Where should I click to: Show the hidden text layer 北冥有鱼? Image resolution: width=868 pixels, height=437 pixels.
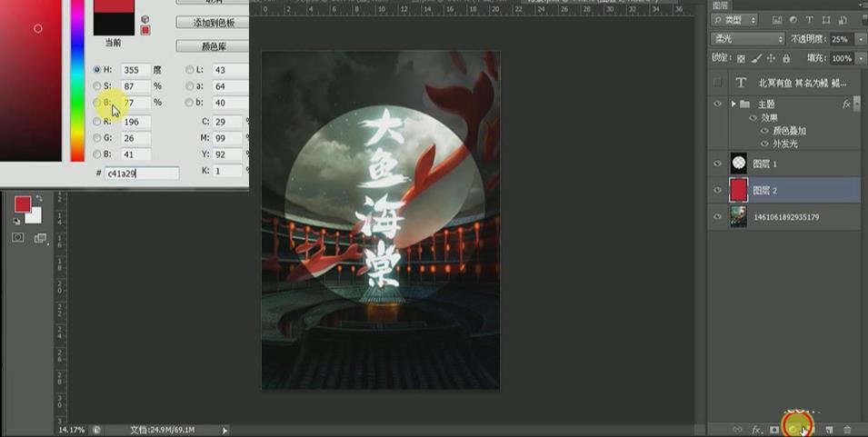pos(718,83)
